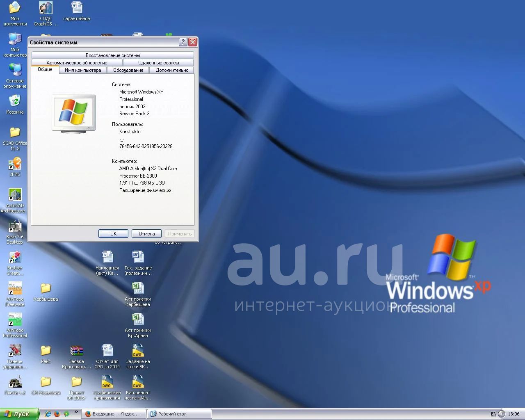Click the help question mark button
525x420 pixels.
pos(183,42)
